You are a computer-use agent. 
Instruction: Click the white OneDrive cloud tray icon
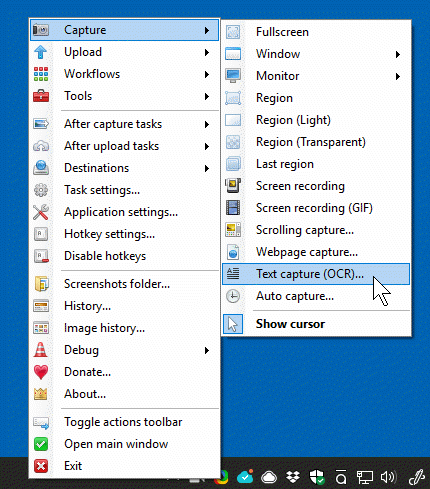point(269,477)
